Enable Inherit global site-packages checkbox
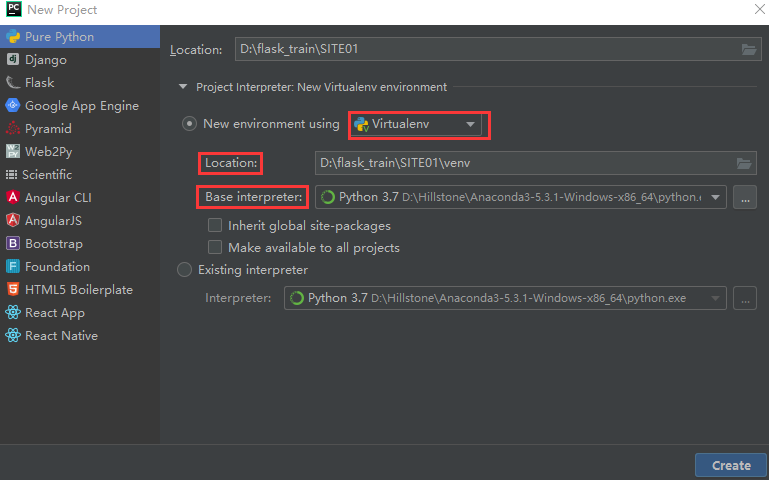Image resolution: width=769 pixels, height=480 pixels. click(x=215, y=225)
